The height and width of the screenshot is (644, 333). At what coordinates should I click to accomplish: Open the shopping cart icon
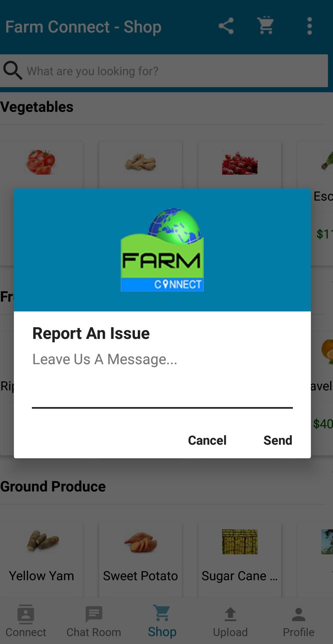click(266, 26)
